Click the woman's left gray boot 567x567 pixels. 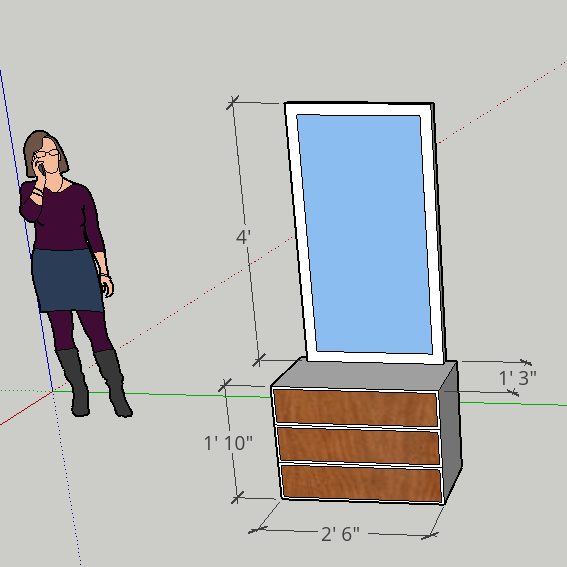[75, 382]
